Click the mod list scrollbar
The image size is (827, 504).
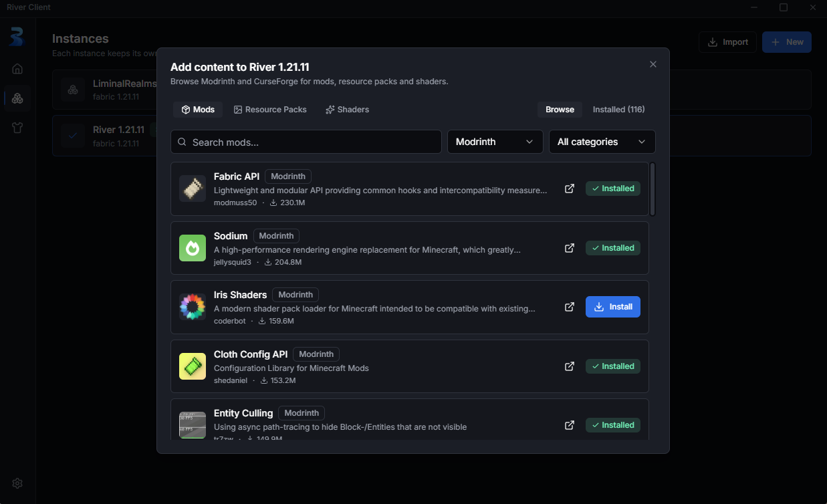[653, 189]
